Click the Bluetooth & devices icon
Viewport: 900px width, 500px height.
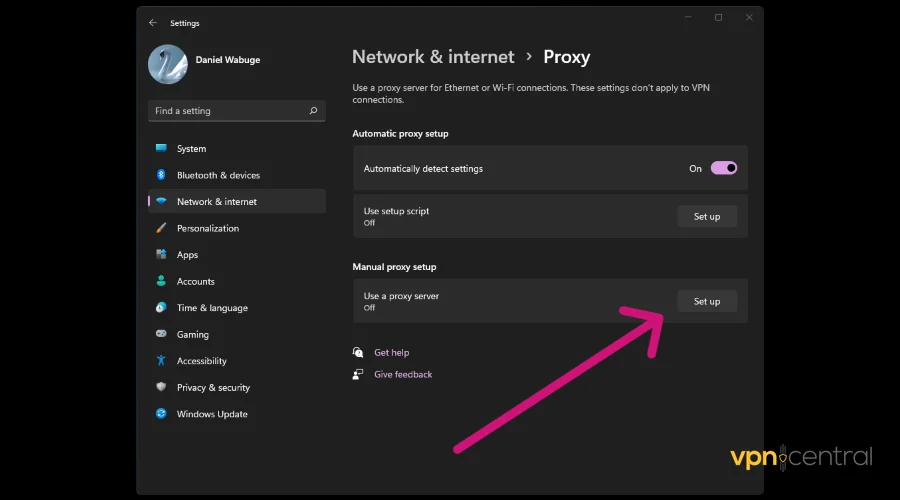coord(161,175)
